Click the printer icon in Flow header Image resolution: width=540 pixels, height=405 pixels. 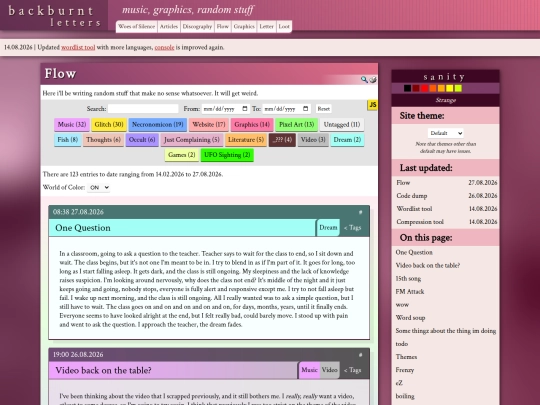(x=373, y=80)
